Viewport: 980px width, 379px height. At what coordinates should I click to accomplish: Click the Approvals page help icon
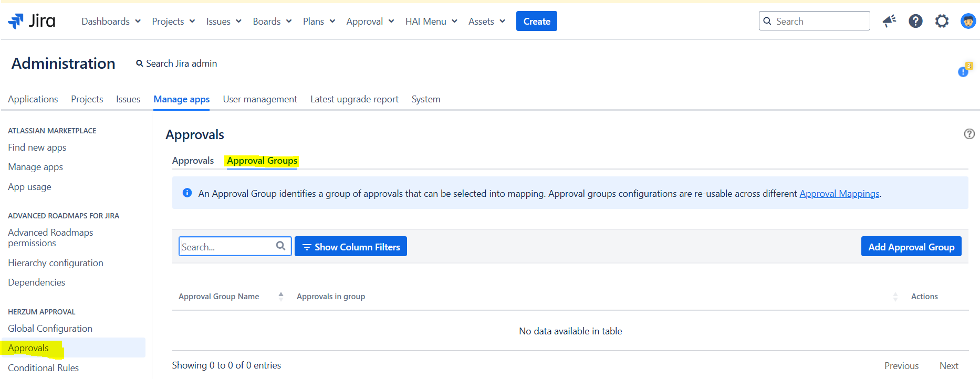point(969,134)
